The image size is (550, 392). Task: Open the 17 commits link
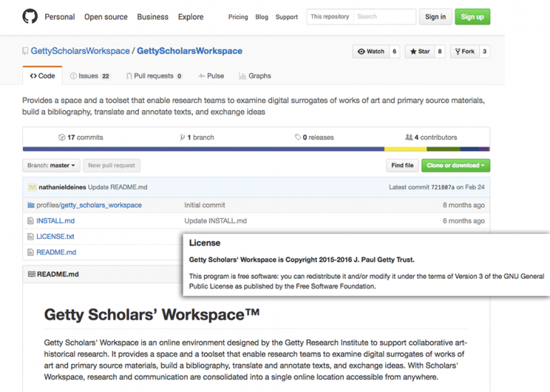pos(81,137)
